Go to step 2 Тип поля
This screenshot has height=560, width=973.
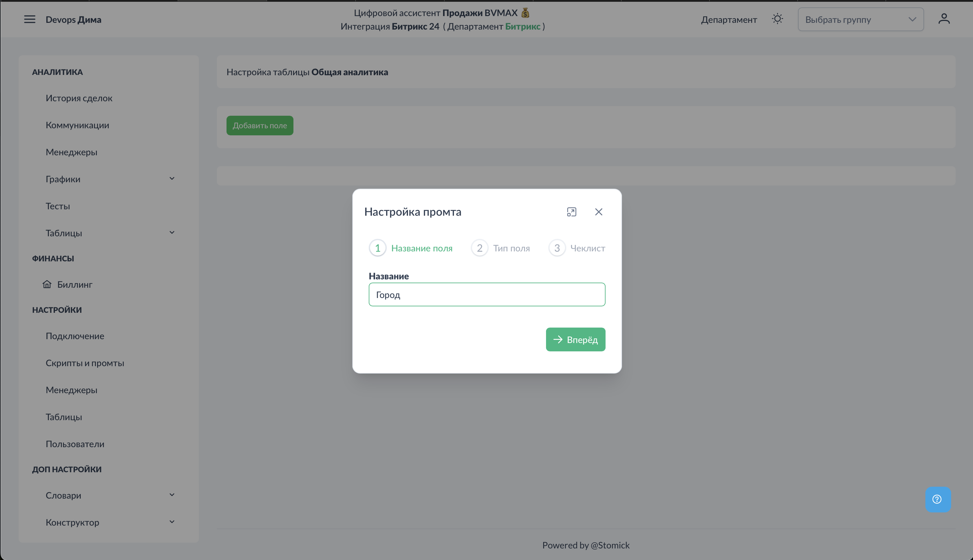click(x=500, y=248)
